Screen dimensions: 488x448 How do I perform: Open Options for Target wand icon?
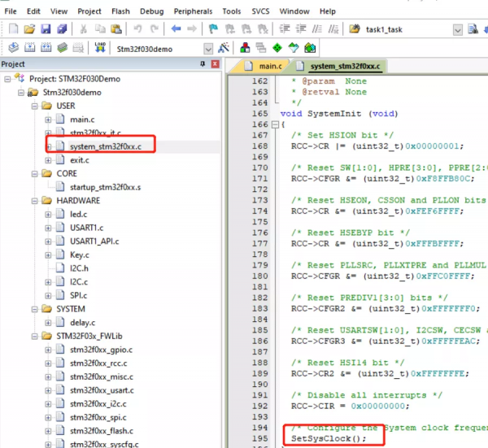click(223, 48)
